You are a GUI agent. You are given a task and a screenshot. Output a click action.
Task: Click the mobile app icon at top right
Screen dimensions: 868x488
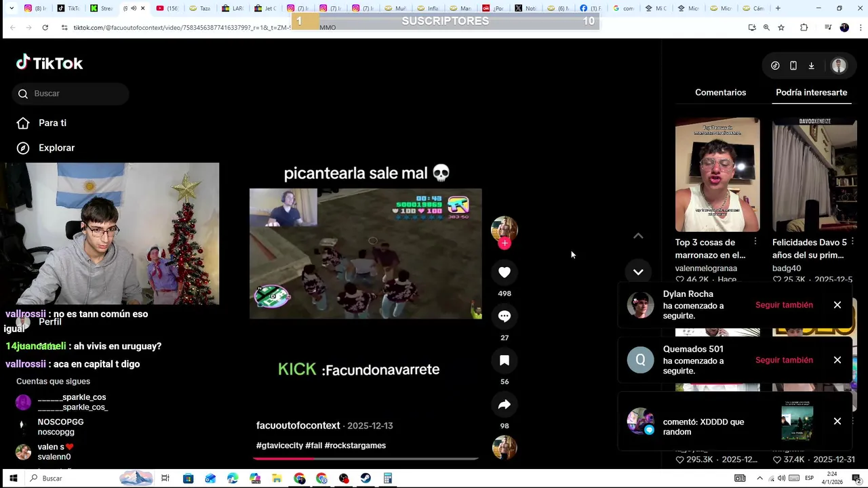[793, 66]
